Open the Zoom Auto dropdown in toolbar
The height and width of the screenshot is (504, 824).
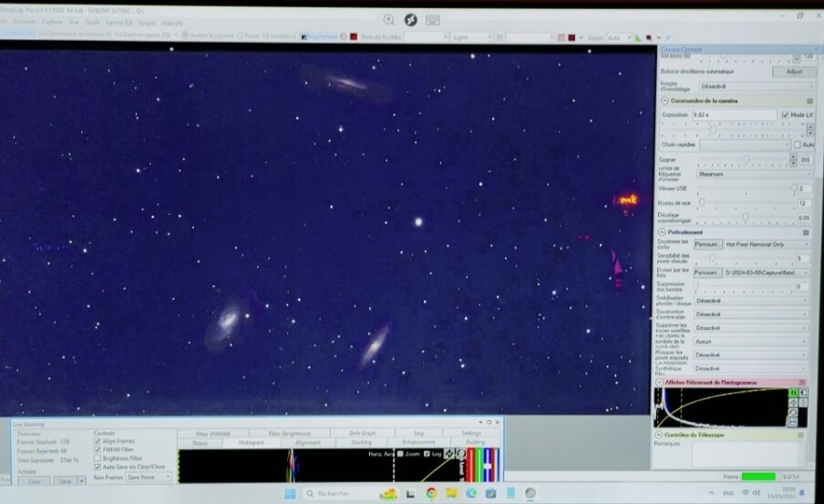(x=619, y=38)
